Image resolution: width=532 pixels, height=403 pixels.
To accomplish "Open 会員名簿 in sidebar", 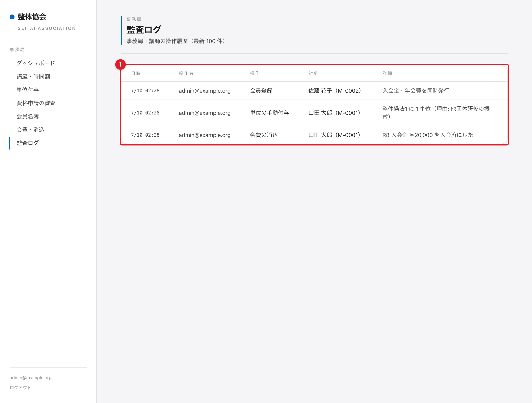I will (28, 116).
